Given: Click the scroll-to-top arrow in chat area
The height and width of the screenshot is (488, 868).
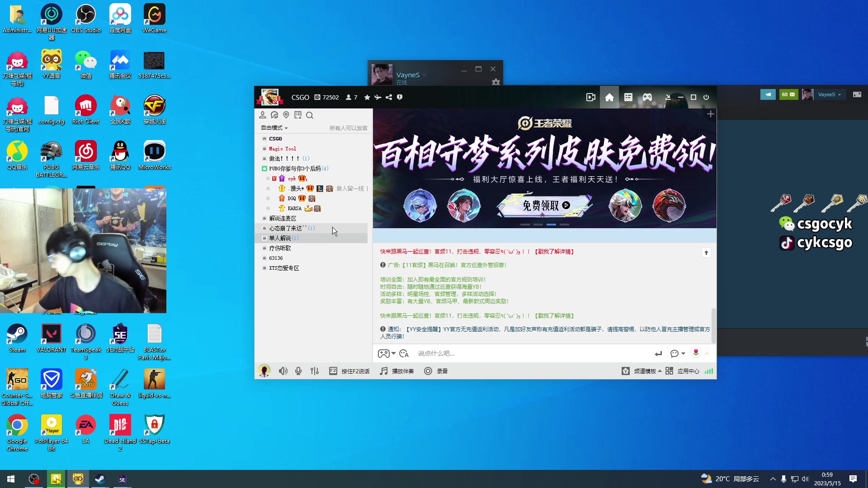Looking at the screenshot, I should coord(706,253).
